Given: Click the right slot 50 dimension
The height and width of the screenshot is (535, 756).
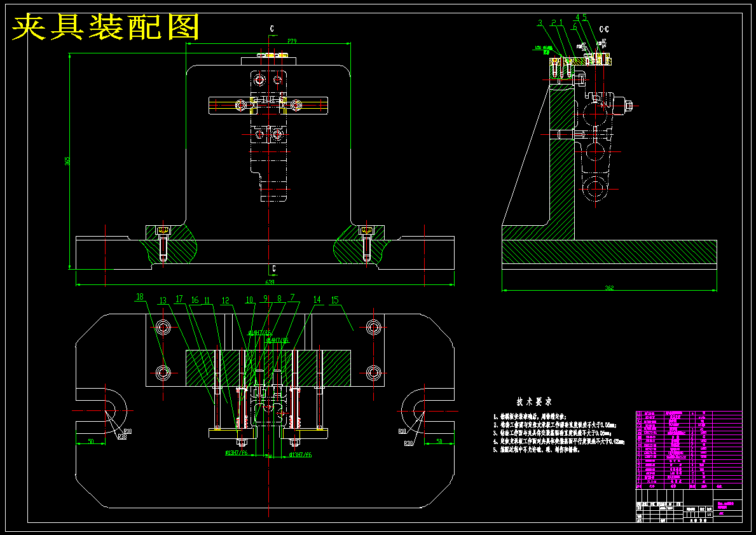Looking at the screenshot, I should 439,441.
